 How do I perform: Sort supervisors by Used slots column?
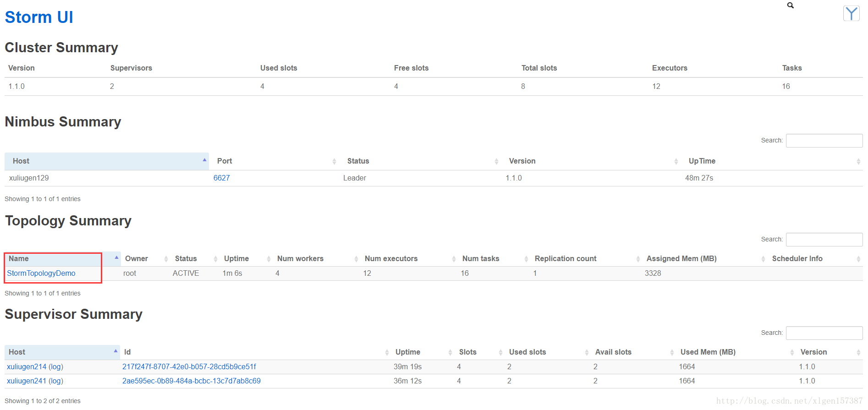[x=527, y=352]
